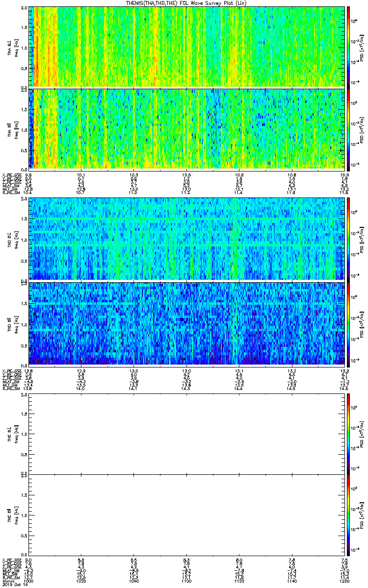The width and height of the screenshot is (368, 588).
Task: Click the PSD color bar beside THE B⊥ panel
Action: coord(348,434)
